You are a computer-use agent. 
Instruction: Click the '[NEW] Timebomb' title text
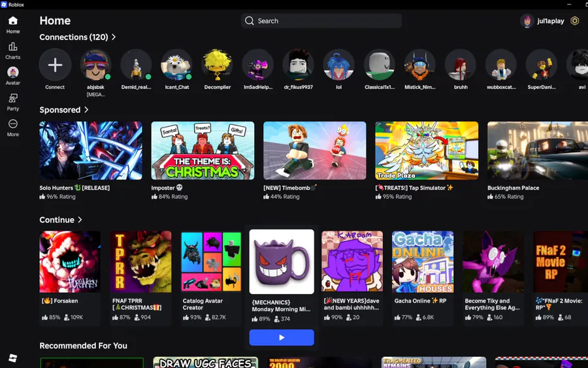(290, 188)
